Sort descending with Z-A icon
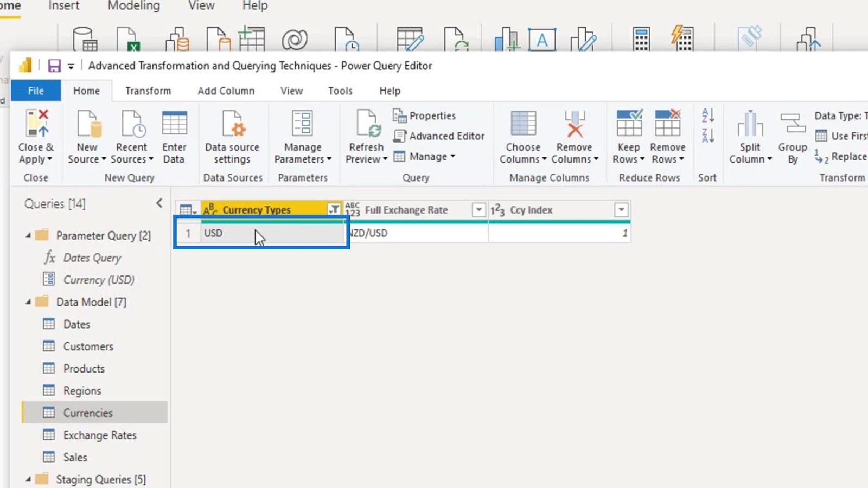This screenshot has height=488, width=868. coord(708,136)
